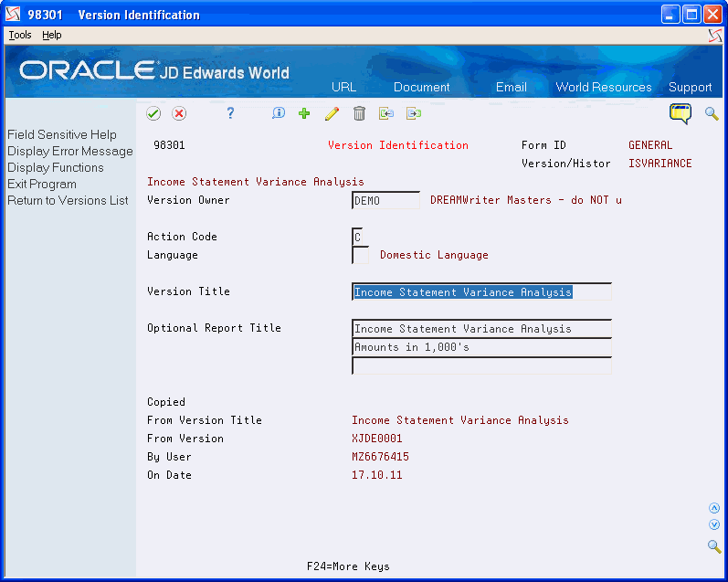Open the URL header link
The width and height of the screenshot is (728, 582).
[x=343, y=88]
